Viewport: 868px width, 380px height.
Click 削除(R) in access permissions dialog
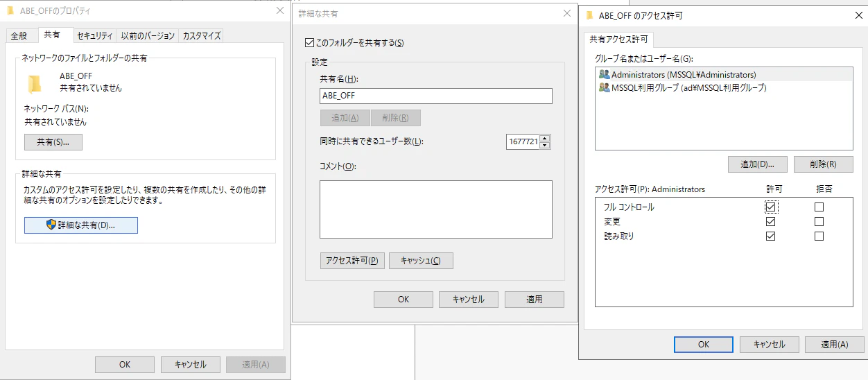[x=823, y=164]
